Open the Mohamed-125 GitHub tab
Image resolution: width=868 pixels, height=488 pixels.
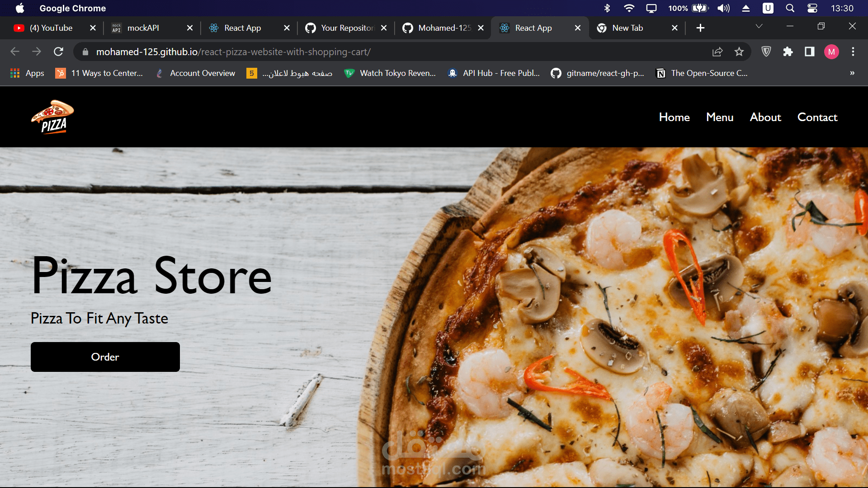[x=443, y=28]
